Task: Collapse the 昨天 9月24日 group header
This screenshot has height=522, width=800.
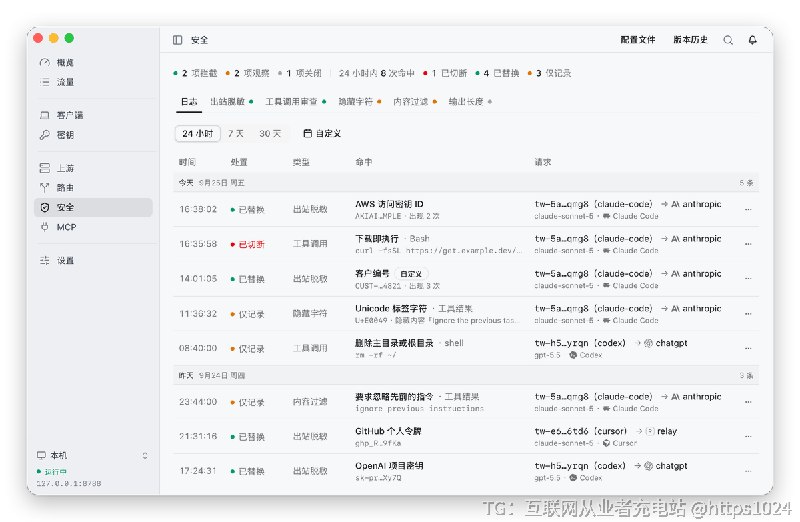Action: pos(466,375)
